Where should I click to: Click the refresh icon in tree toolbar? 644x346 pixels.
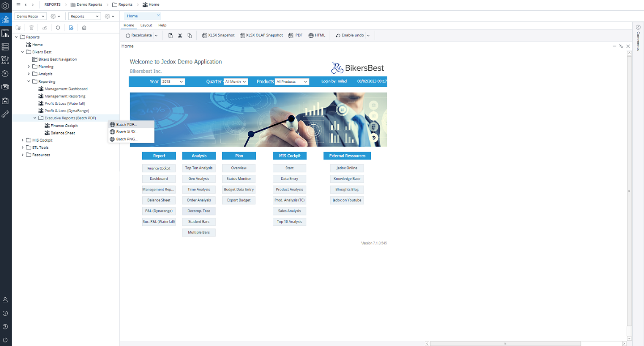pyautogui.click(x=58, y=28)
